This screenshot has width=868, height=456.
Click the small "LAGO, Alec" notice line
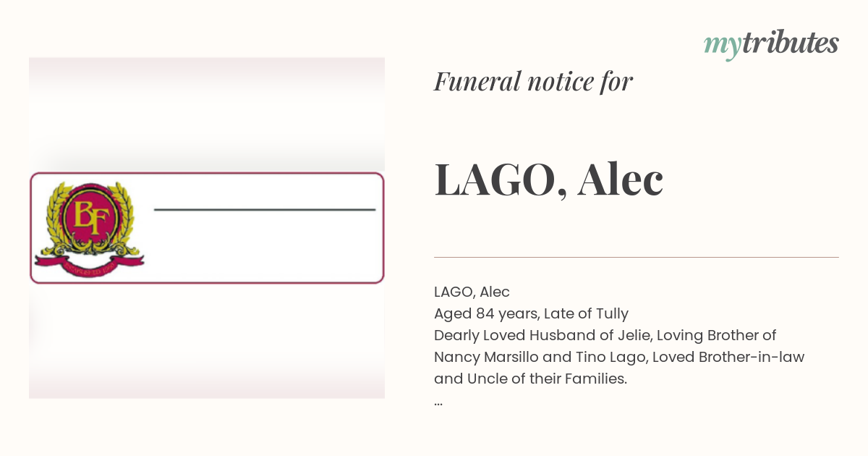pos(472,292)
